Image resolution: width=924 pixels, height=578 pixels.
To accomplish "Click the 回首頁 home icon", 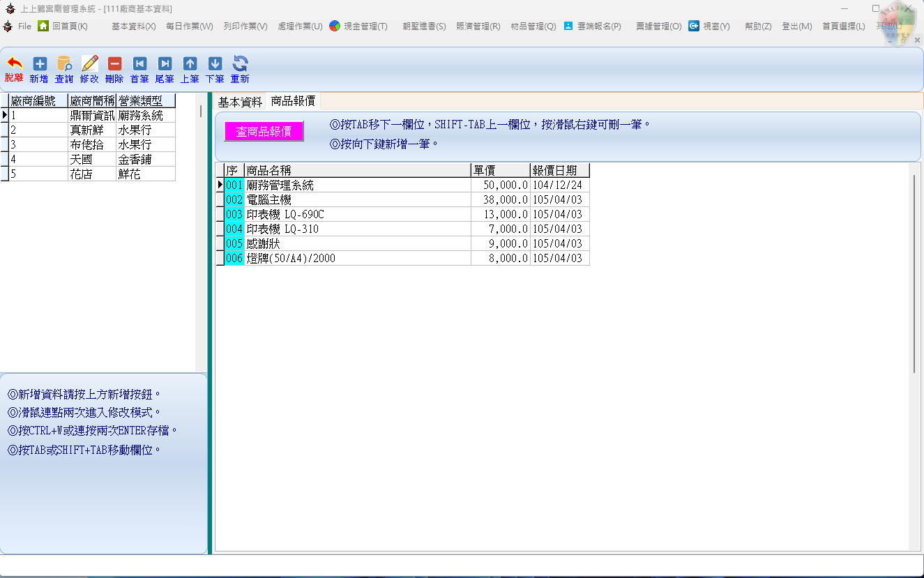I will pyautogui.click(x=43, y=26).
